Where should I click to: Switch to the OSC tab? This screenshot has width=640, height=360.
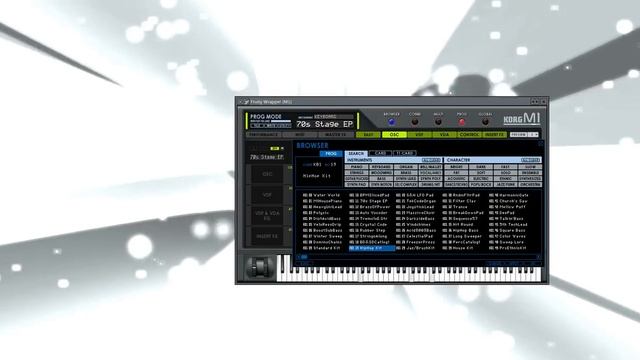click(394, 135)
